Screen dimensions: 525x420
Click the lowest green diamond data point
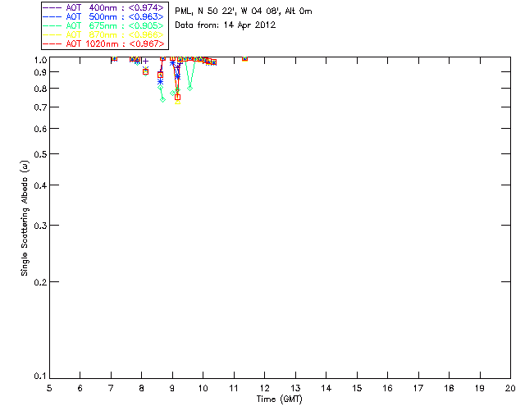162,100
